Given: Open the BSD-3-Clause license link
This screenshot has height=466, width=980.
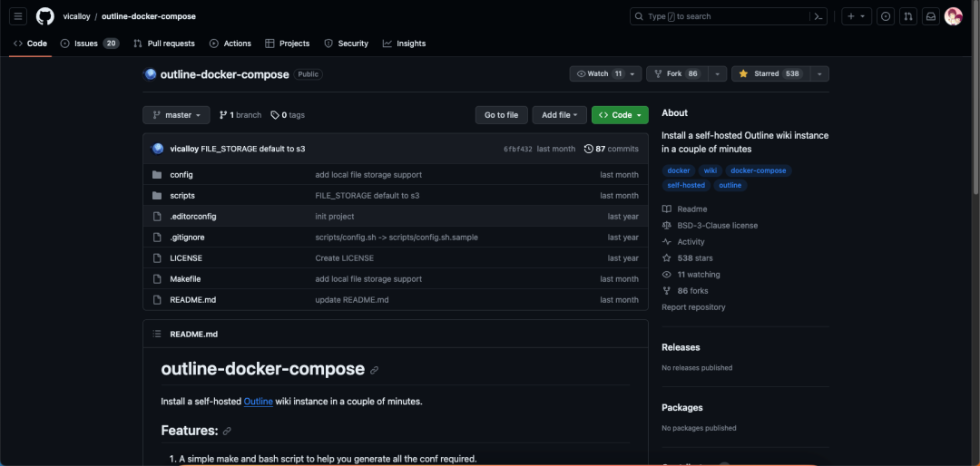Looking at the screenshot, I should [718, 226].
